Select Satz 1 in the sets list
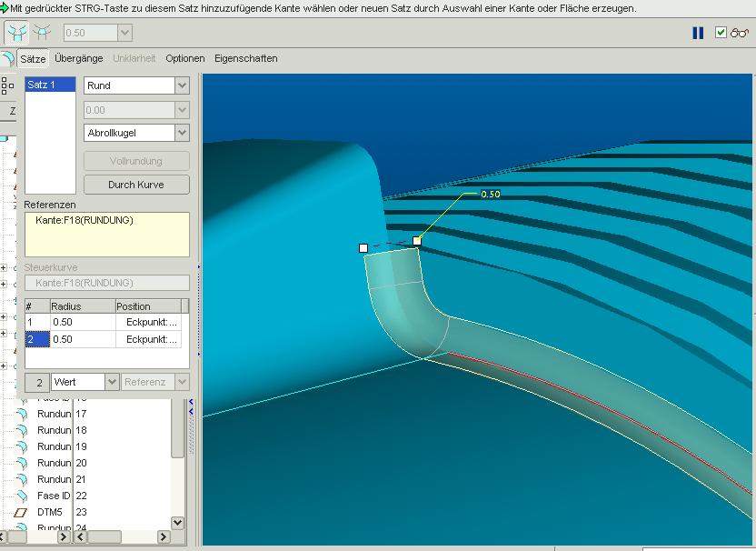Image resolution: width=756 pixels, height=551 pixels. tap(49, 85)
